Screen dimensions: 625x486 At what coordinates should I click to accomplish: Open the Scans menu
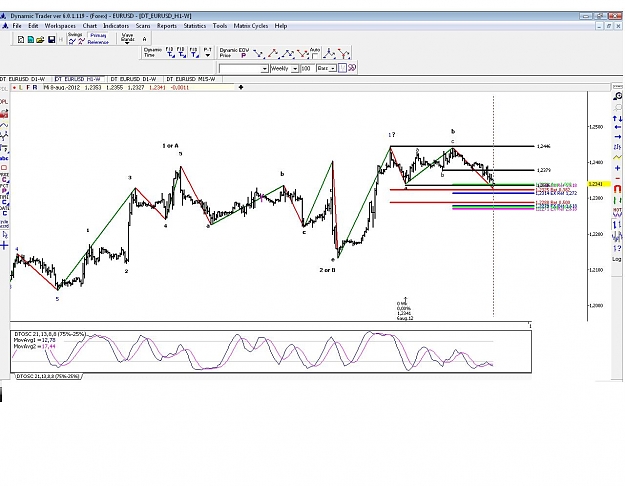pos(143,26)
